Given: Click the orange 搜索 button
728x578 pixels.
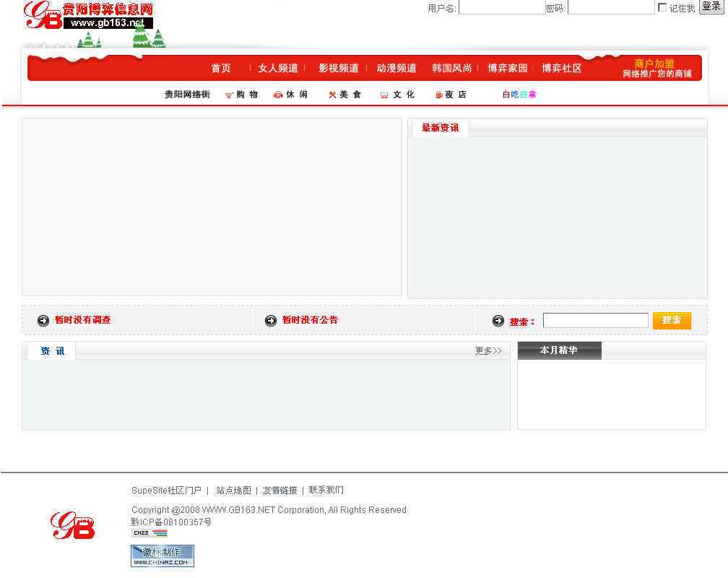Looking at the screenshot, I should point(672,321).
